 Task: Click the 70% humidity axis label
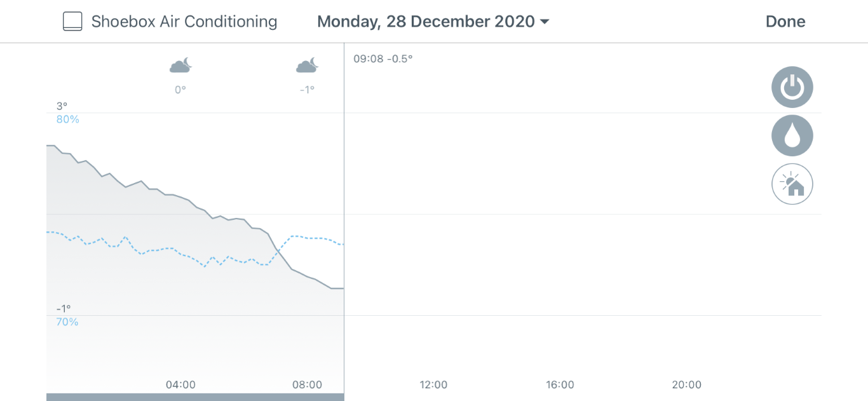(x=67, y=322)
